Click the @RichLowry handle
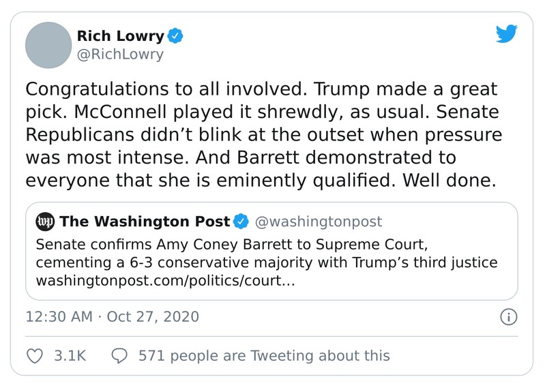Viewport: 545px width, 392px height. tap(120, 55)
